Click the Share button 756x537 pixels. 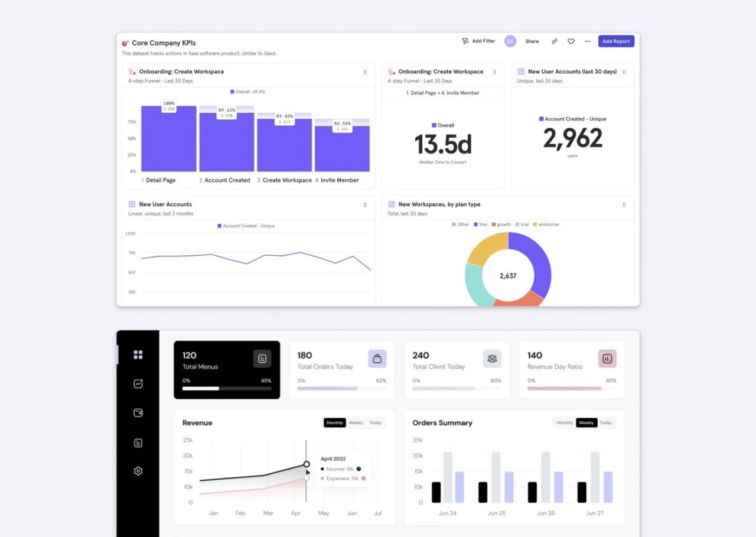(x=532, y=41)
